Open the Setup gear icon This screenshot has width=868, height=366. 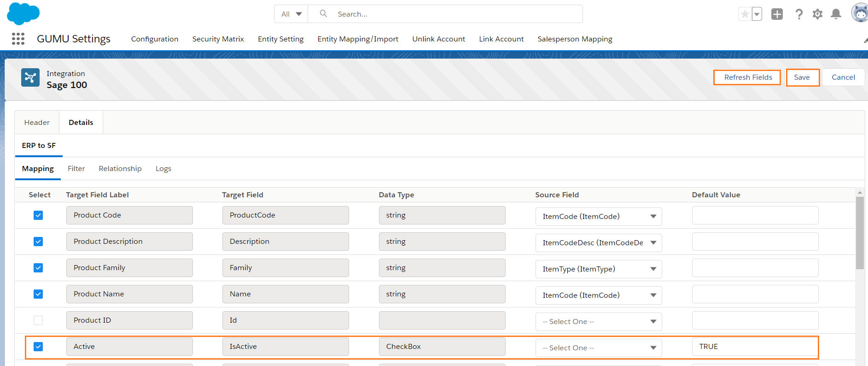[x=817, y=14]
